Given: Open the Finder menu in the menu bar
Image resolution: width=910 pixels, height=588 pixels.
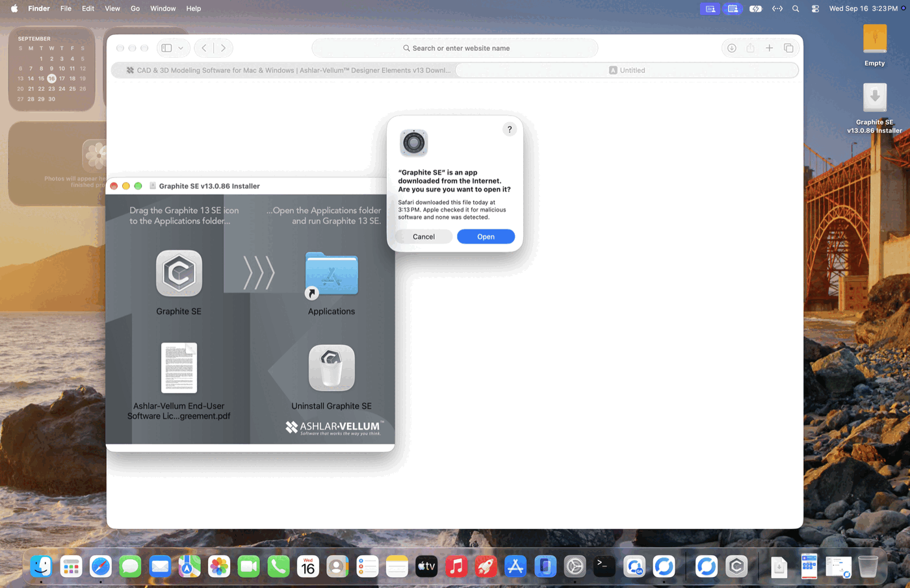Looking at the screenshot, I should coord(39,8).
